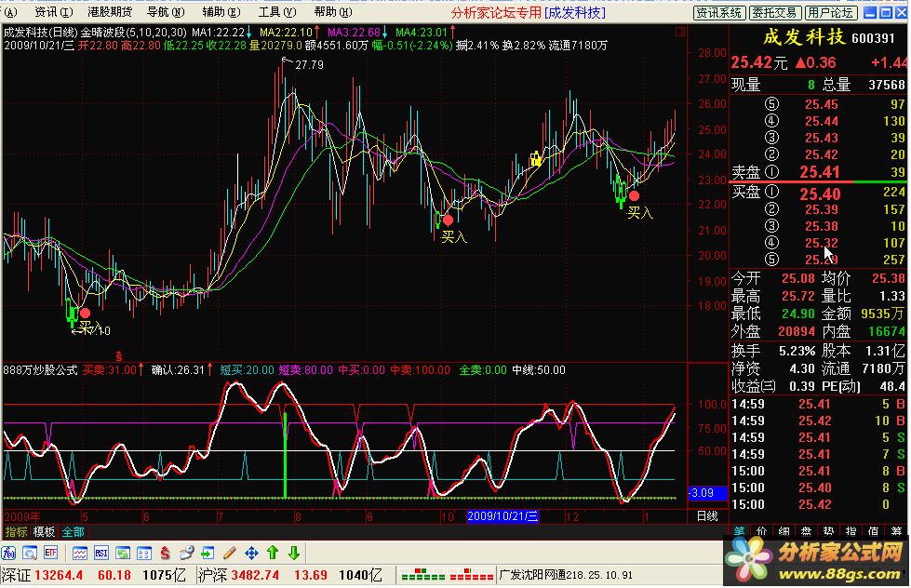Click the yellow info marker on the candlestick chart
911x588 pixels.
coord(536,158)
